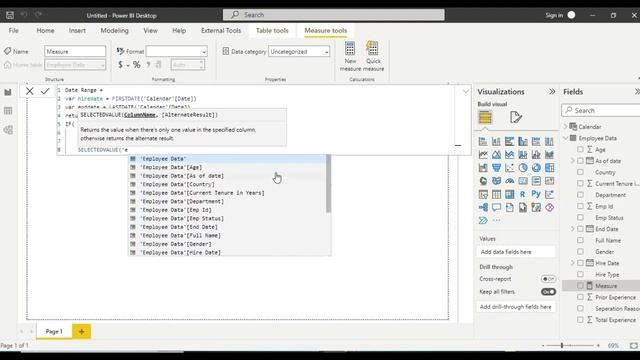This screenshot has width=640, height=360.
Task: Switch to the Table tools ribbon tab
Action: click(272, 31)
